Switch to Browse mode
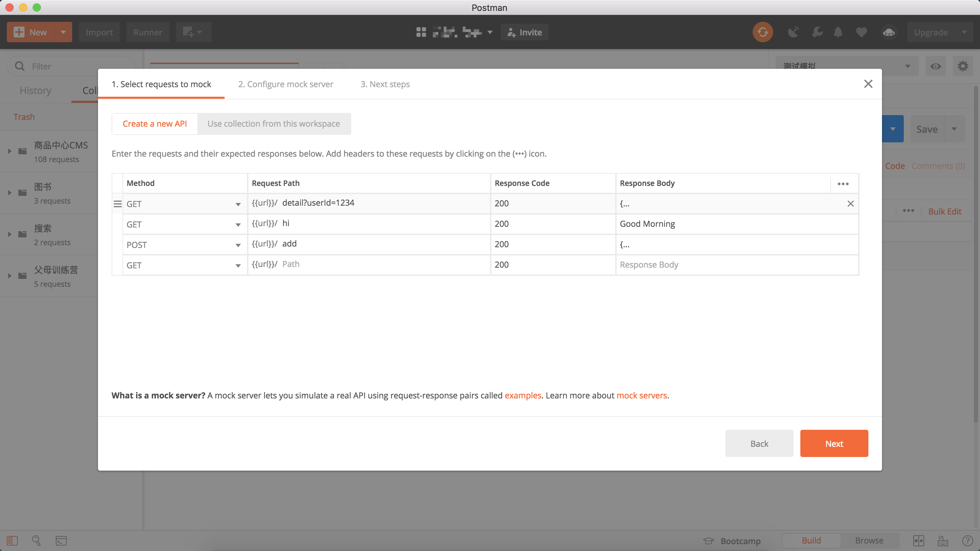 coord(869,541)
